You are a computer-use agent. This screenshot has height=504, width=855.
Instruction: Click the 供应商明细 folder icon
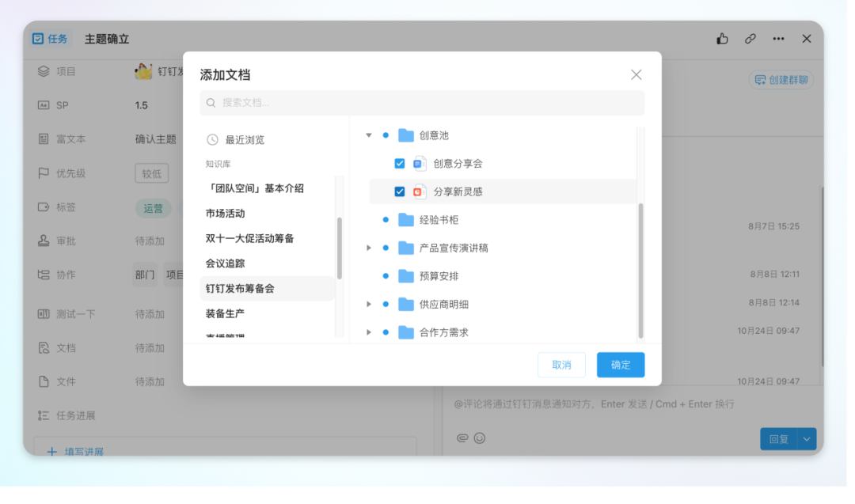(x=405, y=304)
